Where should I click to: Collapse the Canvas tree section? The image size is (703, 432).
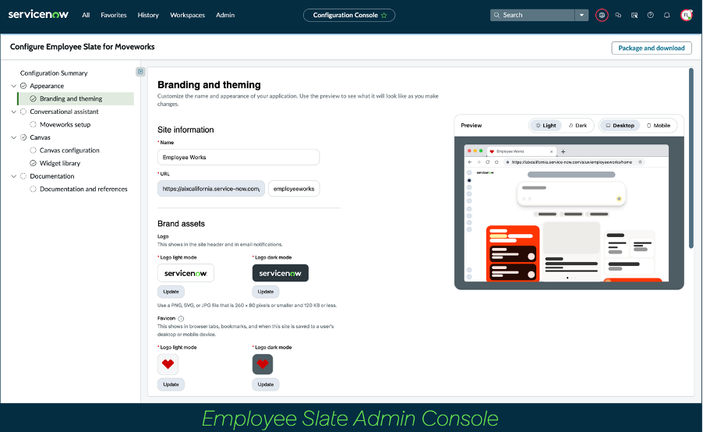(x=13, y=138)
